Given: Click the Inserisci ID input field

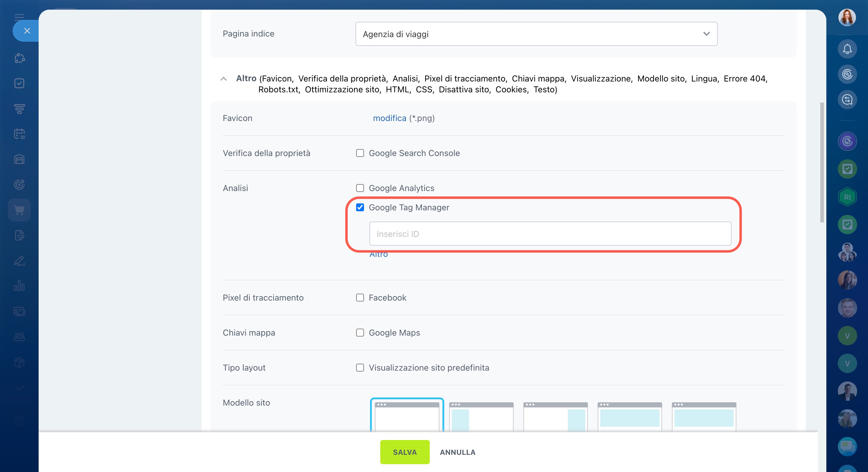Looking at the screenshot, I should coord(550,234).
